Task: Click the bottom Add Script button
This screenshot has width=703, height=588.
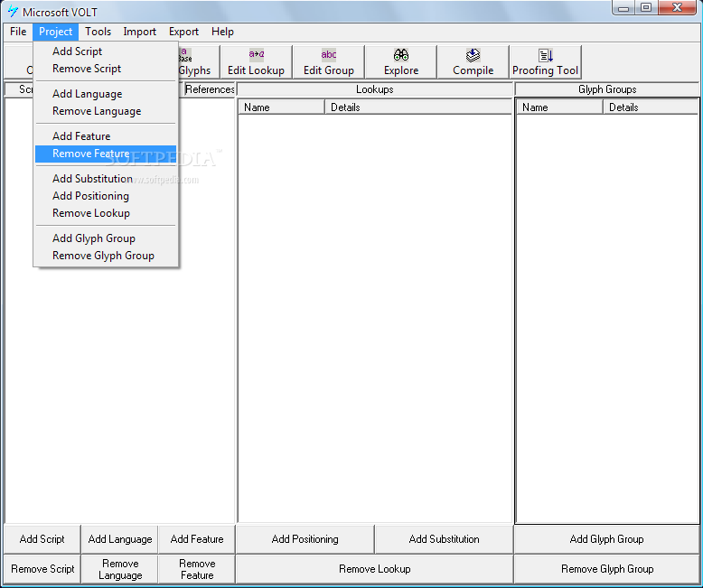Action: click(42, 539)
